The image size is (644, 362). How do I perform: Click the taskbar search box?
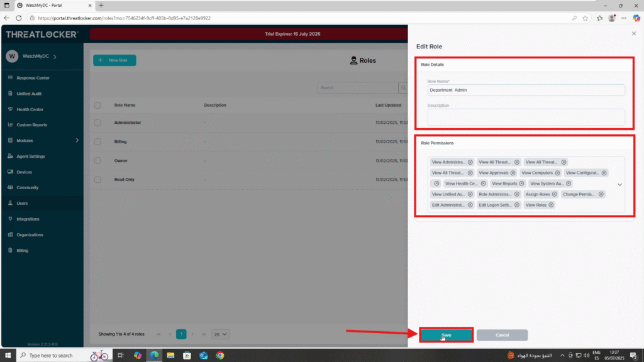click(64, 356)
